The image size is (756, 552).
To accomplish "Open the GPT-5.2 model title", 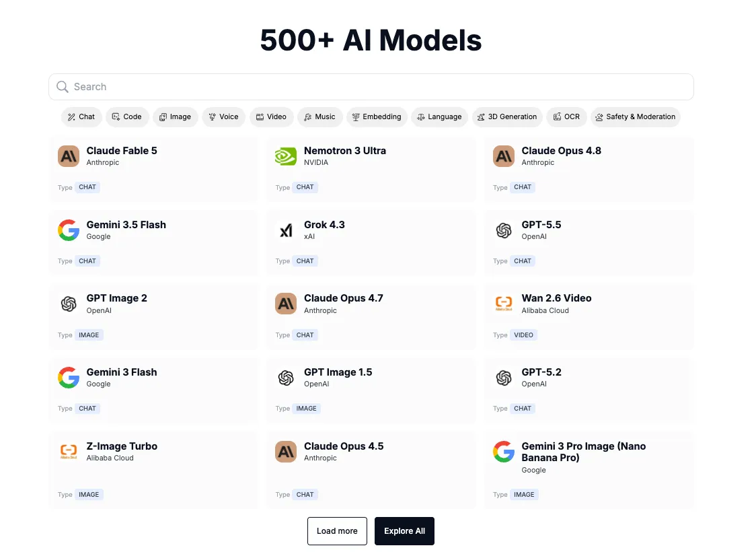I will (x=541, y=372).
